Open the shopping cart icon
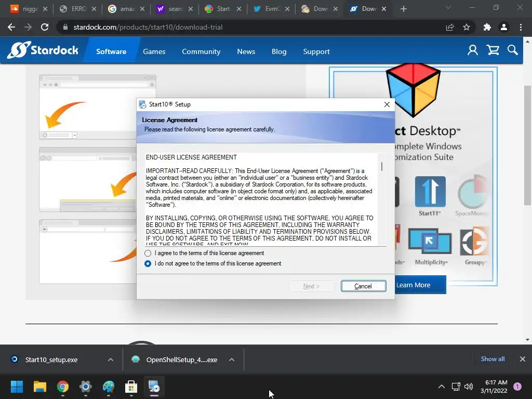The image size is (532, 399). click(493, 50)
